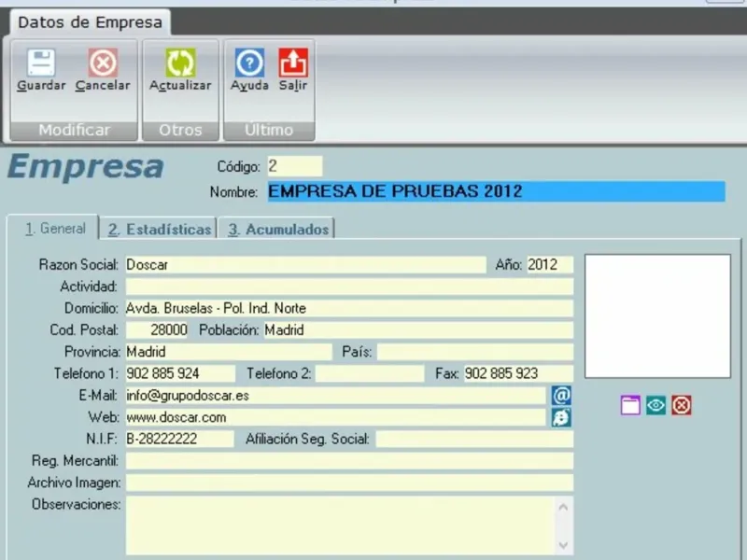747x560 pixels.
Task: Select the Nombre field text
Action: 497,191
